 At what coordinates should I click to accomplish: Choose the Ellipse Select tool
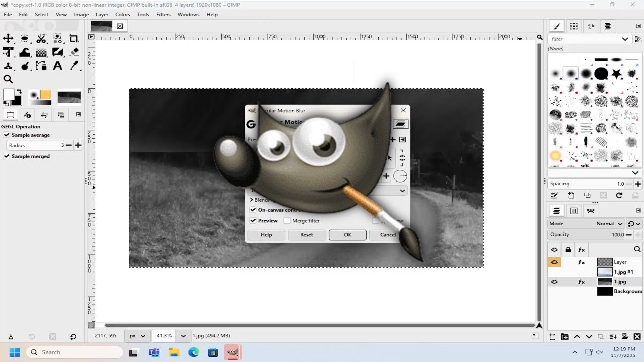(x=25, y=38)
